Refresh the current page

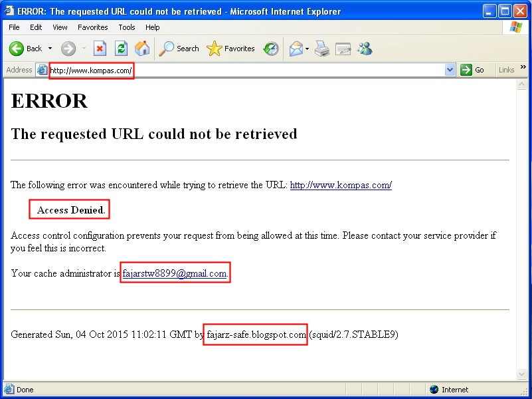click(122, 49)
